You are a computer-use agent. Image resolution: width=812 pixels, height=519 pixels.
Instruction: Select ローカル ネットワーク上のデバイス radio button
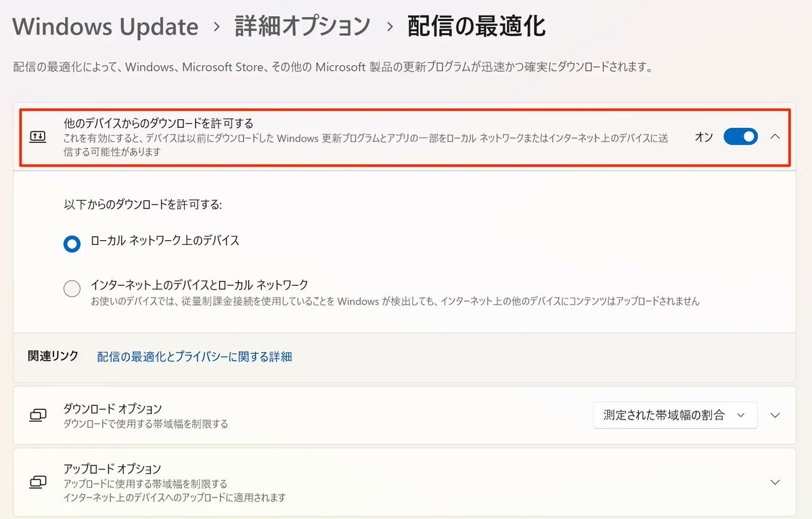pyautogui.click(x=72, y=244)
